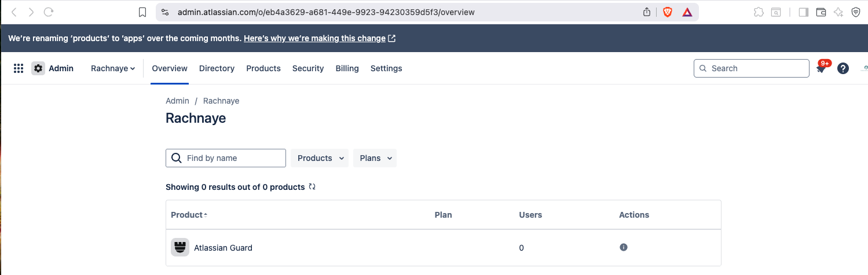Reload the page
This screenshot has width=868, height=275.
tap(49, 12)
